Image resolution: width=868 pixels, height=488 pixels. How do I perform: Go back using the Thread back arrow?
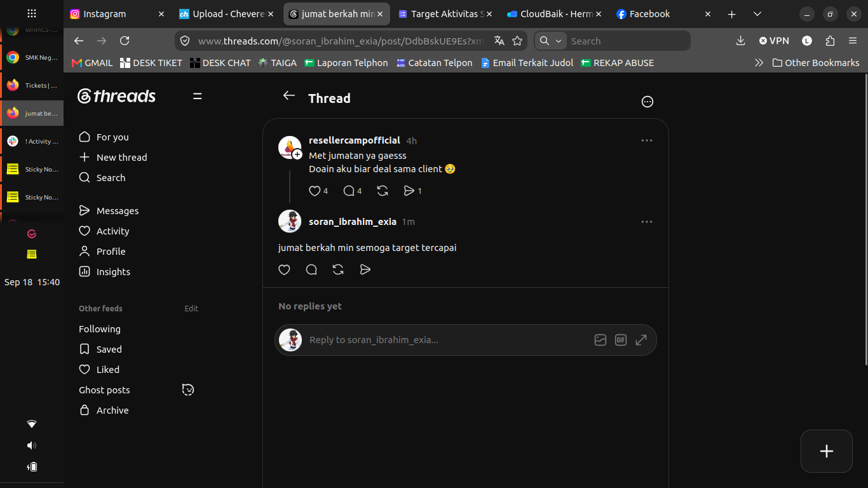coord(289,95)
